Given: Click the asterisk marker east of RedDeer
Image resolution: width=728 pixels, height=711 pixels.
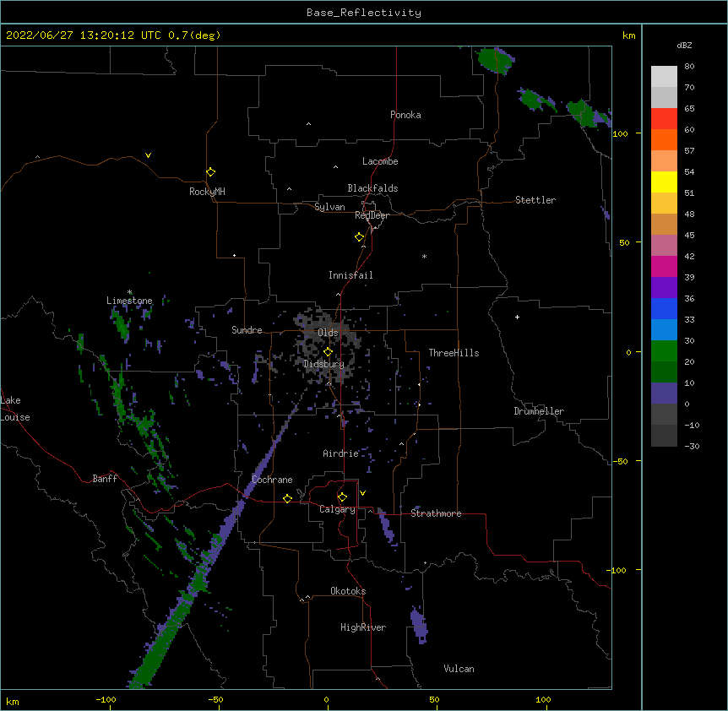Looking at the screenshot, I should (424, 256).
